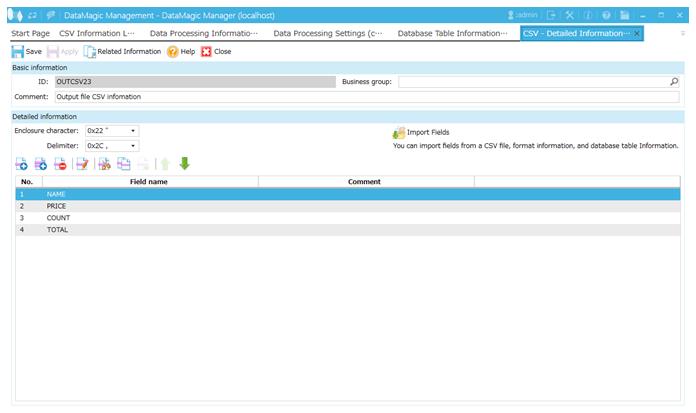696x413 pixels.
Task: Move the selected field down with the green arrow
Action: point(184,164)
